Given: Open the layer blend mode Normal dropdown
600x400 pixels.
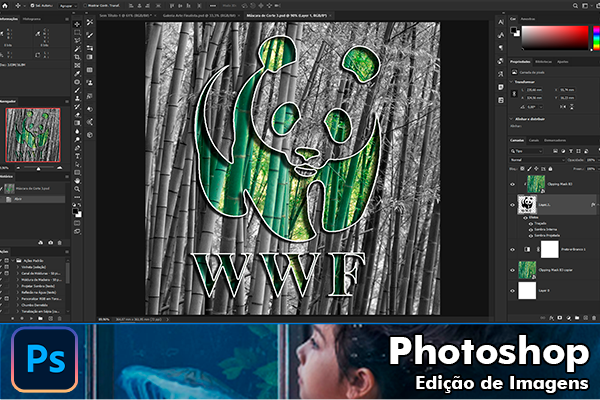Looking at the screenshot, I should (537, 160).
